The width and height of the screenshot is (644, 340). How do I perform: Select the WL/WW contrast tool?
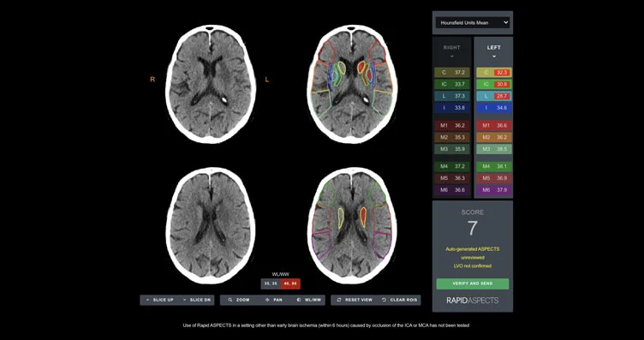coord(308,300)
